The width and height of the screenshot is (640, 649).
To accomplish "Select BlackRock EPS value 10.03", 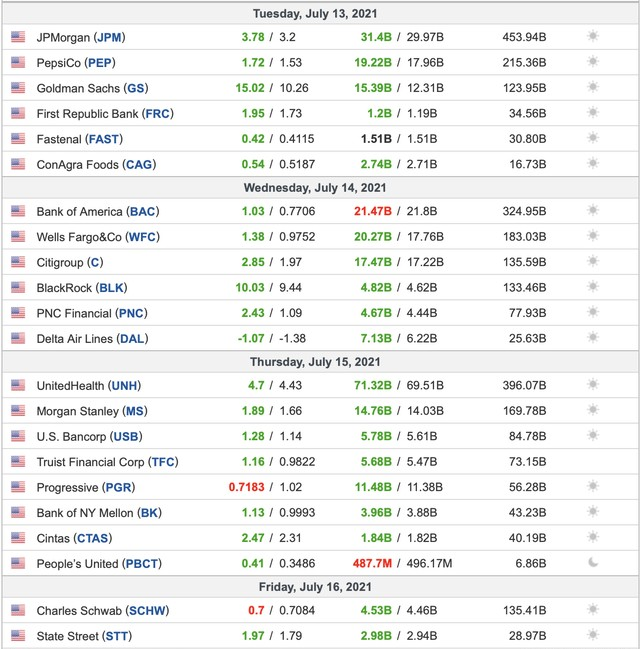I will pyautogui.click(x=250, y=288).
